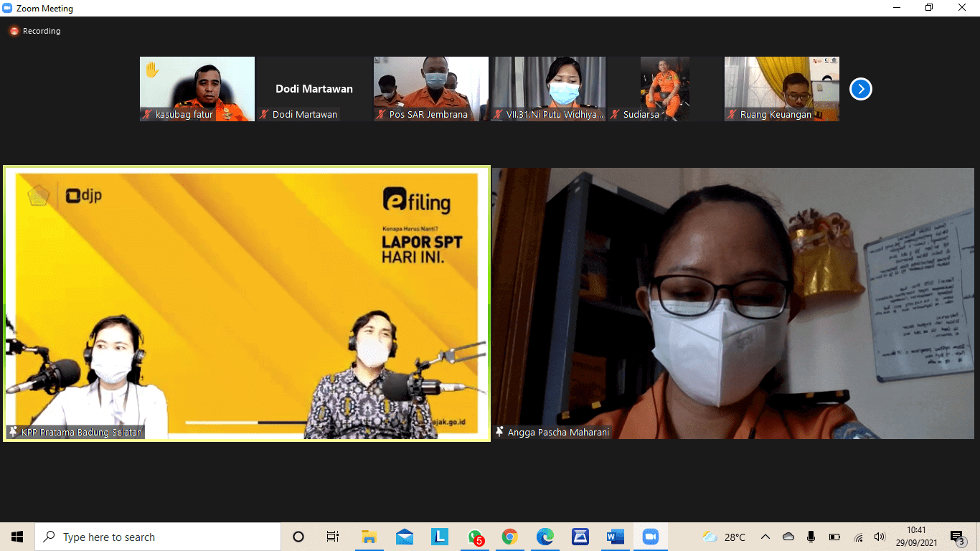
Task: Click the Zoom icon in the taskbar
Action: pyautogui.click(x=650, y=537)
